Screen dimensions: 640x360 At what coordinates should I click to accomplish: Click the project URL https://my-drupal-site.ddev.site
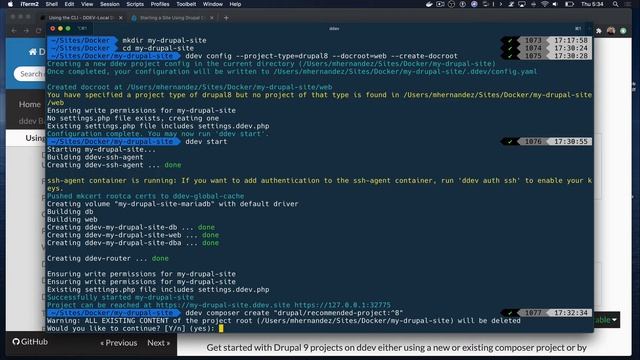[x=223, y=305]
